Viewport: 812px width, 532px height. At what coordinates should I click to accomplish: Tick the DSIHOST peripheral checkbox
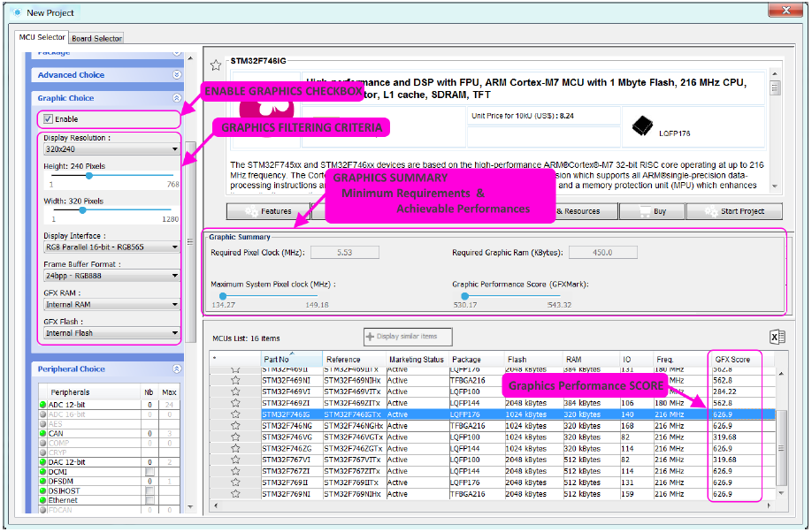click(x=149, y=491)
